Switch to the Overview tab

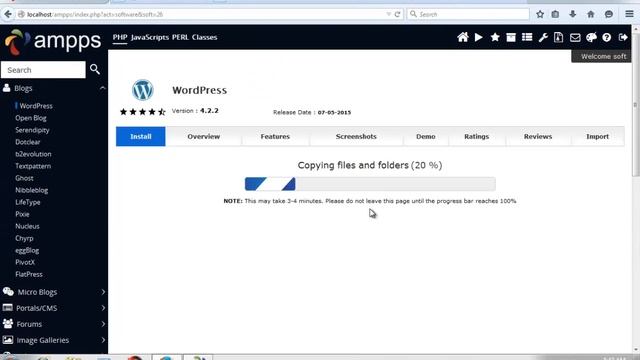203,136
